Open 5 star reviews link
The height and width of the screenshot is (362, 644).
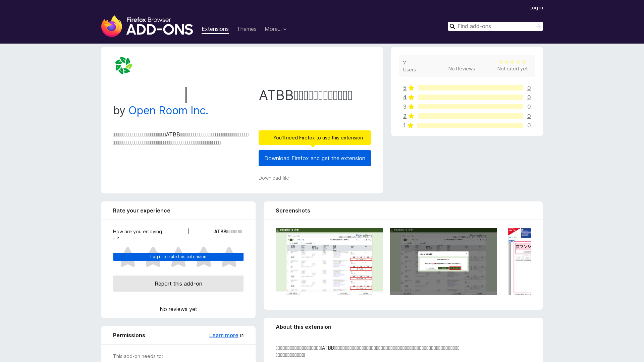[405, 88]
